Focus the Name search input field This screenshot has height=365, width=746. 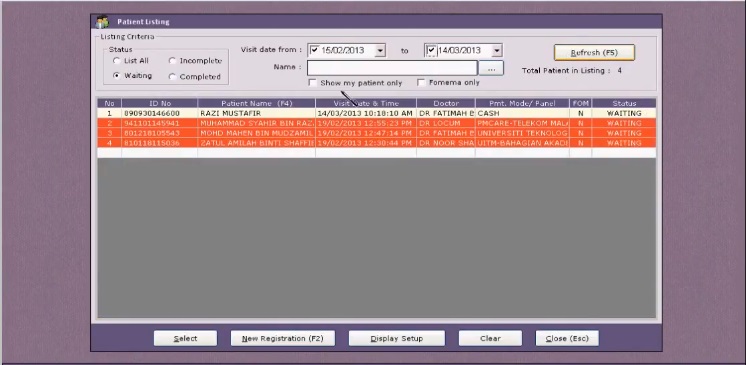[392, 68]
